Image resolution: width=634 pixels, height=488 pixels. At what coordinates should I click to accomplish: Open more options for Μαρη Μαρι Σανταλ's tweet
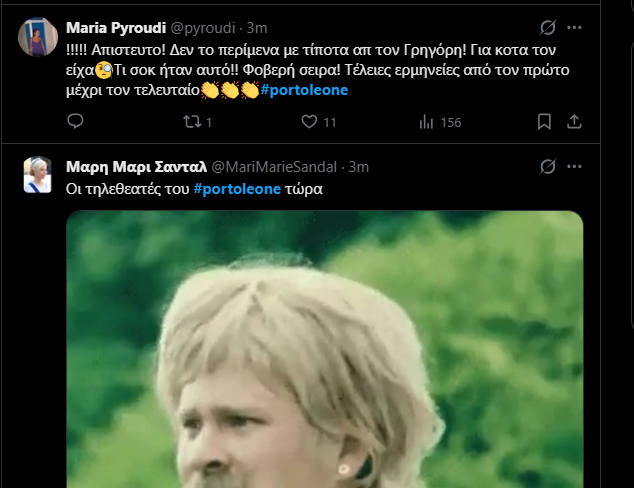(574, 166)
